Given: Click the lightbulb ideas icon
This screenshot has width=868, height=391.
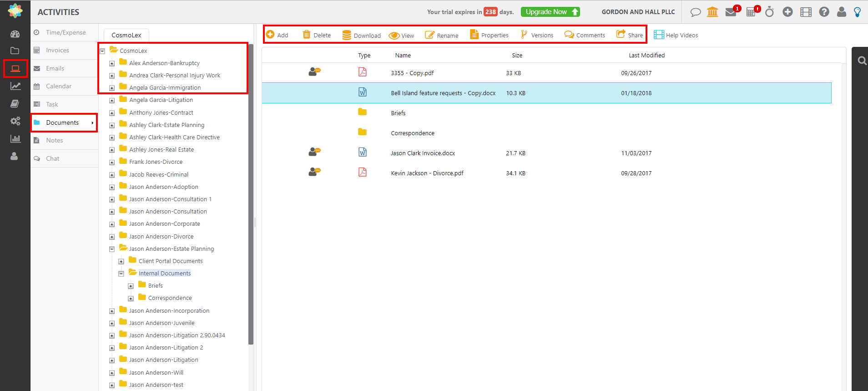Looking at the screenshot, I should click(857, 12).
